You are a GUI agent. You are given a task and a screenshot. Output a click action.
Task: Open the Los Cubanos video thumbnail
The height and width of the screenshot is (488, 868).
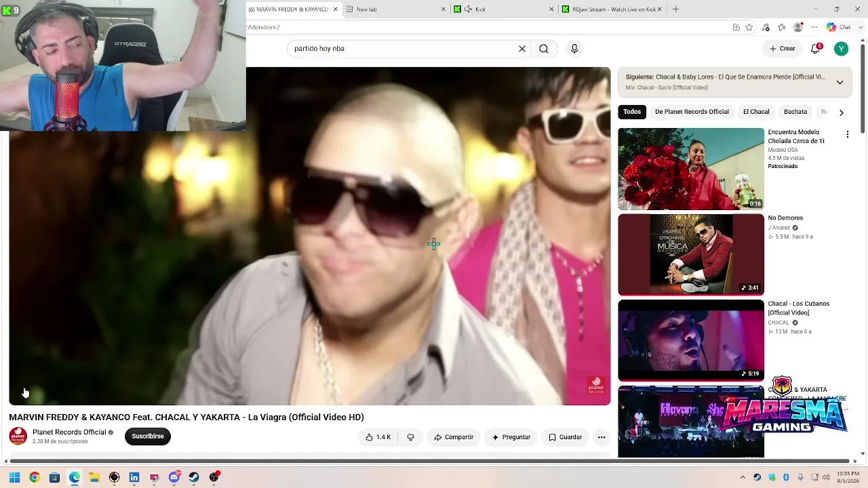pyautogui.click(x=691, y=340)
